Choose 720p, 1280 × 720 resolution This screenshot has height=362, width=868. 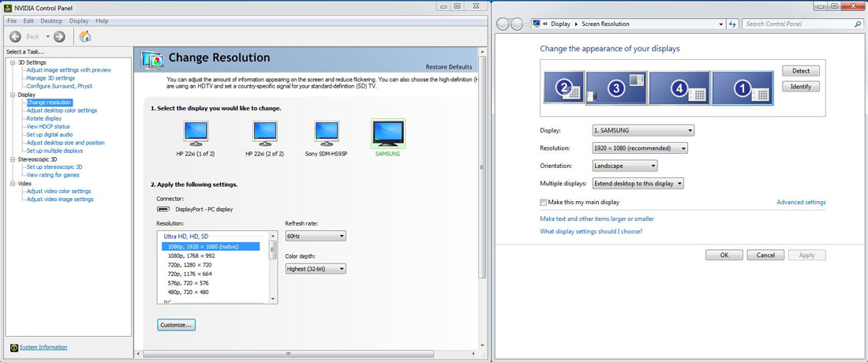coord(190,264)
